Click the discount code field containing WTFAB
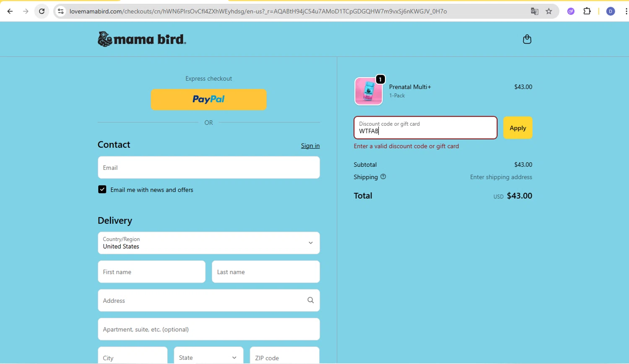This screenshot has width=629, height=364. [426, 128]
